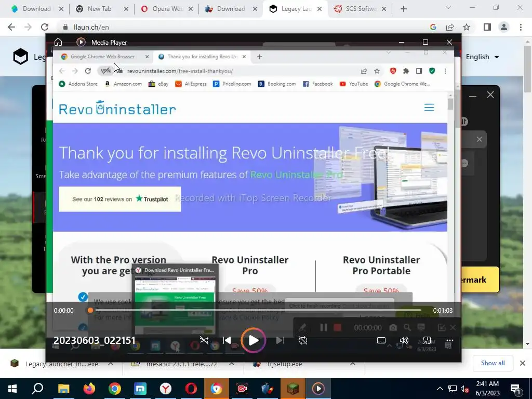Switch to the Legacy Launcher tab

pyautogui.click(x=296, y=9)
